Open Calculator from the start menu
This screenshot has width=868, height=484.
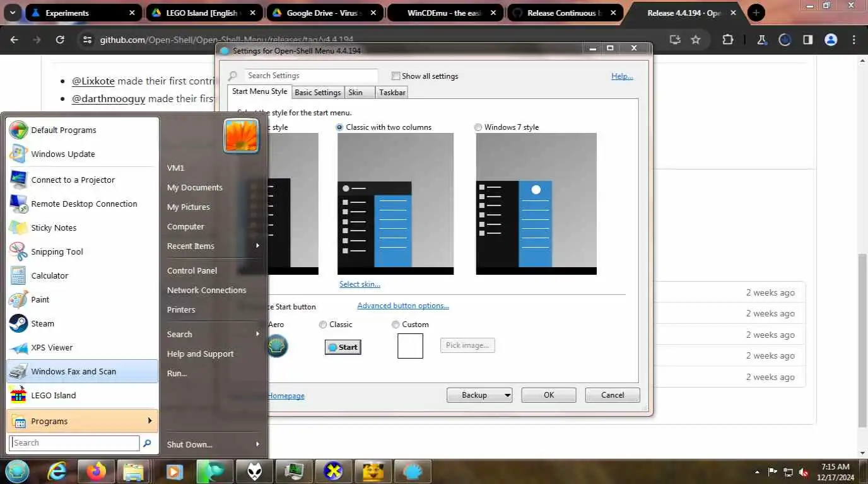82,275
